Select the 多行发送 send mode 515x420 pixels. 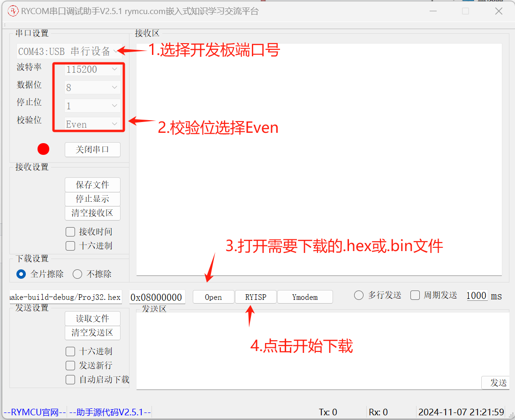coord(358,295)
